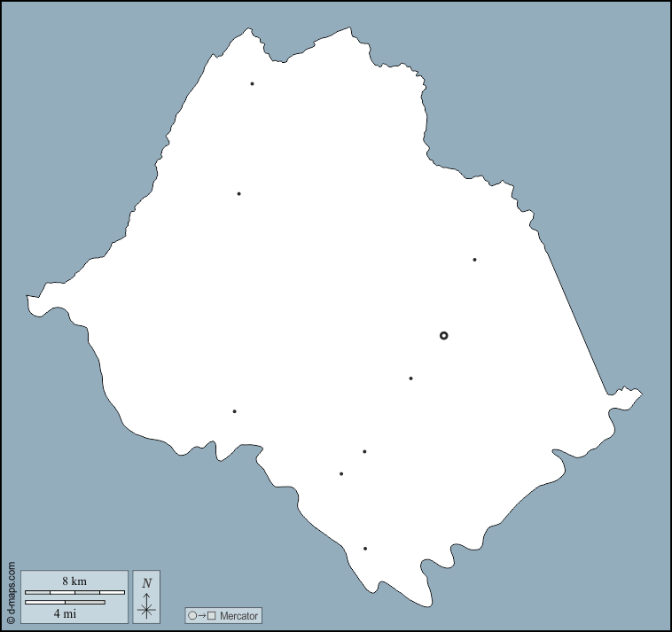Click the letter N above the compass
The image size is (672, 632).
tap(146, 582)
